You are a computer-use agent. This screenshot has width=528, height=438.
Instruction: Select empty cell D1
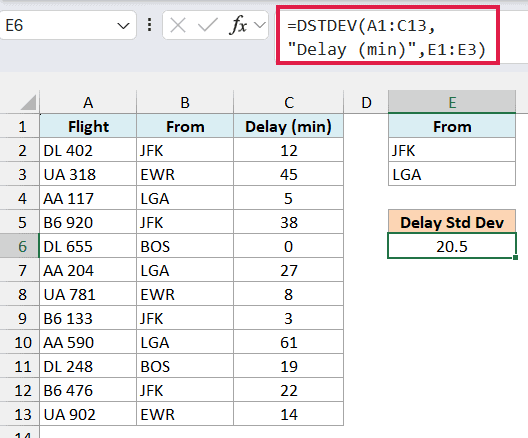point(366,127)
